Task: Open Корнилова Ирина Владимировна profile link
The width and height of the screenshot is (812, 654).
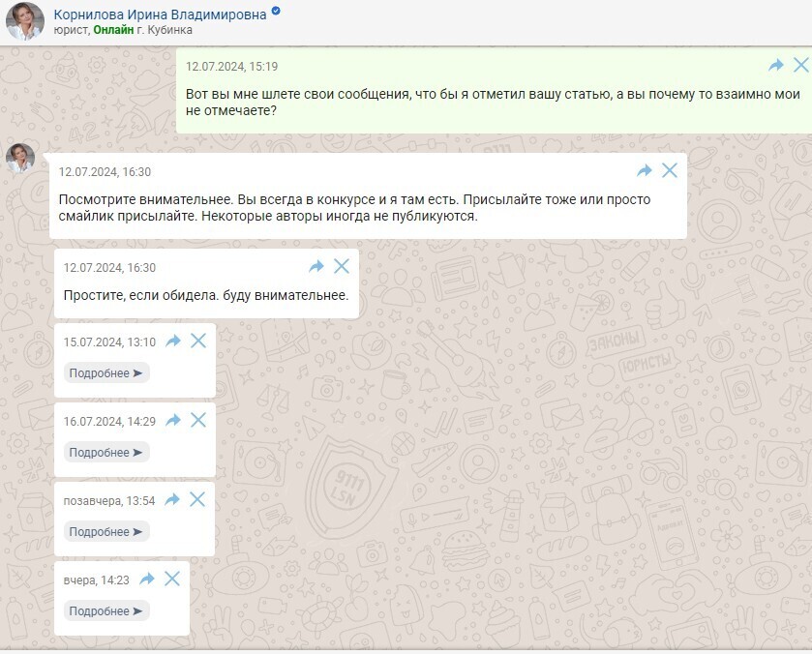Action: (160, 14)
